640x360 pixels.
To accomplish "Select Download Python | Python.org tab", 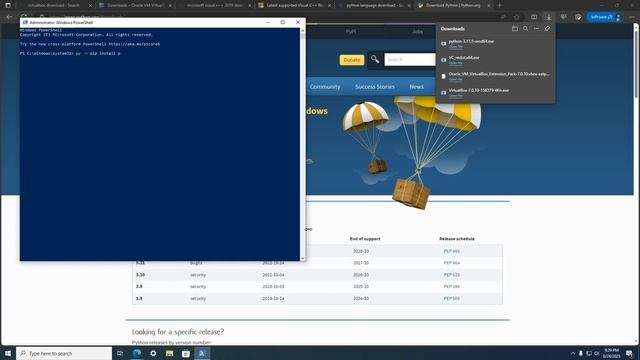I will pyautogui.click(x=453, y=5).
